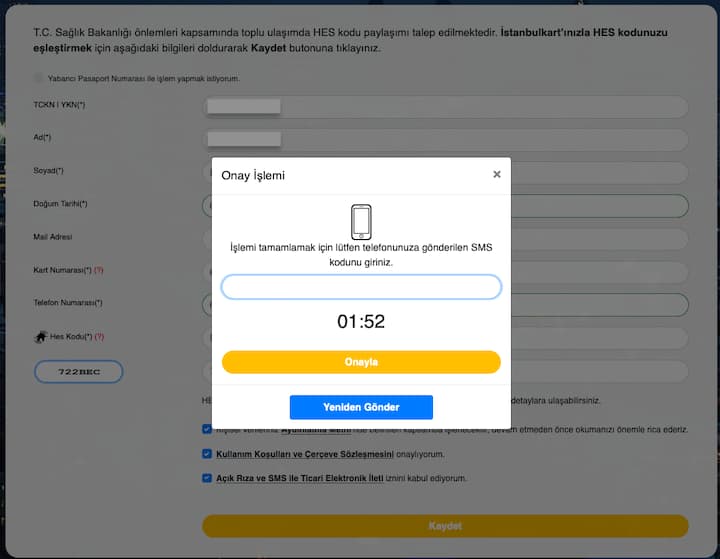The image size is (720, 559).
Task: Open Kullanım Koşulları ve Çerçeve Sözleşmesini link
Action: (305, 454)
